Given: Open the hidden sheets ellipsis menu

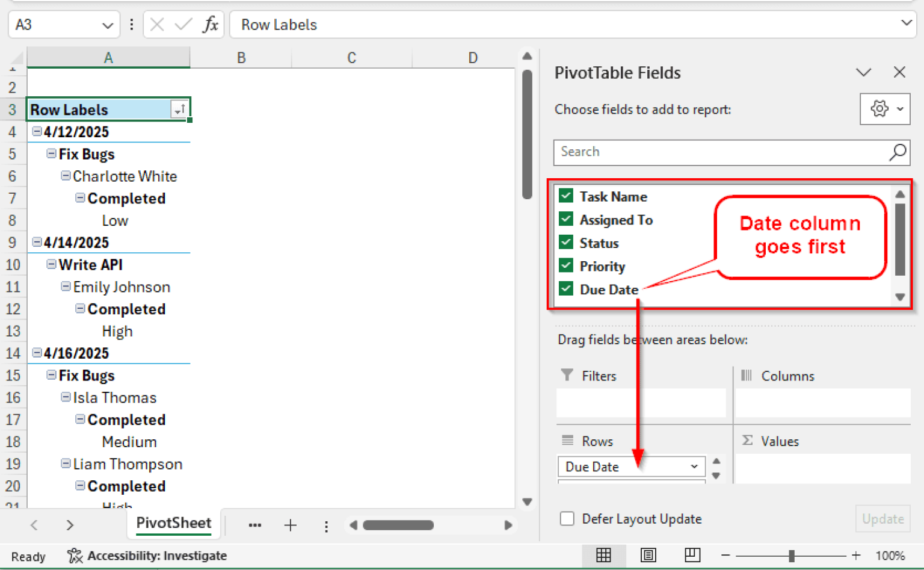Looking at the screenshot, I should pos(255,525).
